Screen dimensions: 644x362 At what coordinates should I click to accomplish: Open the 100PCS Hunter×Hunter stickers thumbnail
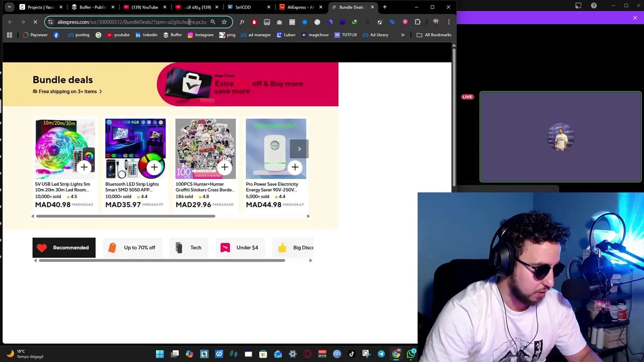[205, 149]
